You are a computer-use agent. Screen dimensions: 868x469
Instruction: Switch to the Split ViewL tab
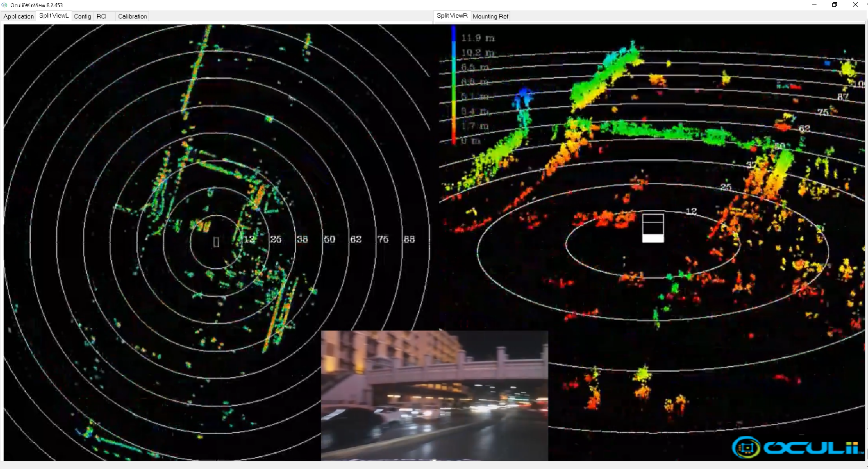point(54,16)
